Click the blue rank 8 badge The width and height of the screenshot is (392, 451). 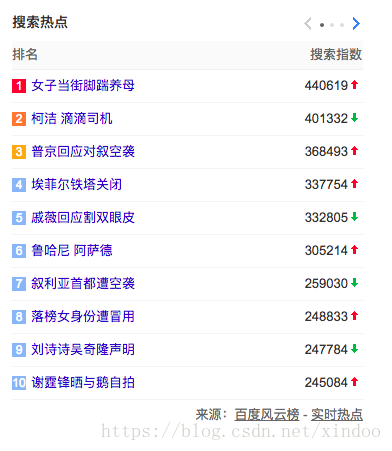pos(19,317)
